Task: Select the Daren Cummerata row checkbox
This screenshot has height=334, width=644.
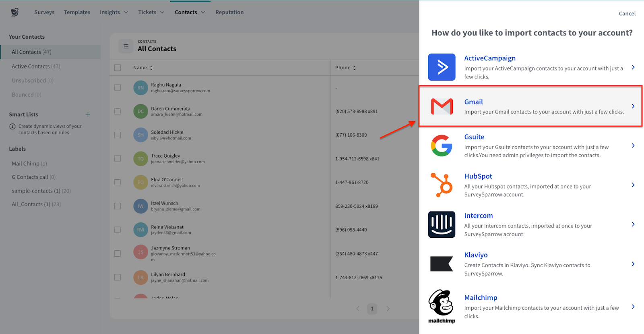Action: [x=118, y=111]
